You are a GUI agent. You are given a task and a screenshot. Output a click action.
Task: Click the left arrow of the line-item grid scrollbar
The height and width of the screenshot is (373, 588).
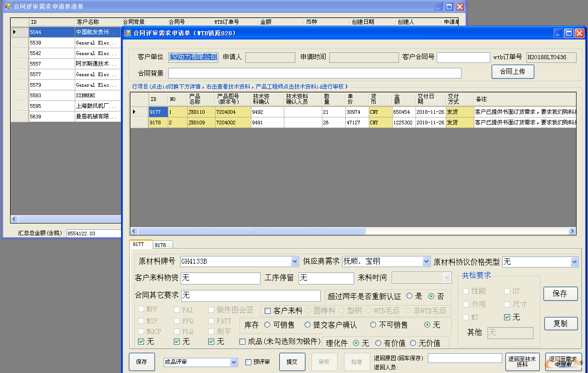click(x=134, y=231)
